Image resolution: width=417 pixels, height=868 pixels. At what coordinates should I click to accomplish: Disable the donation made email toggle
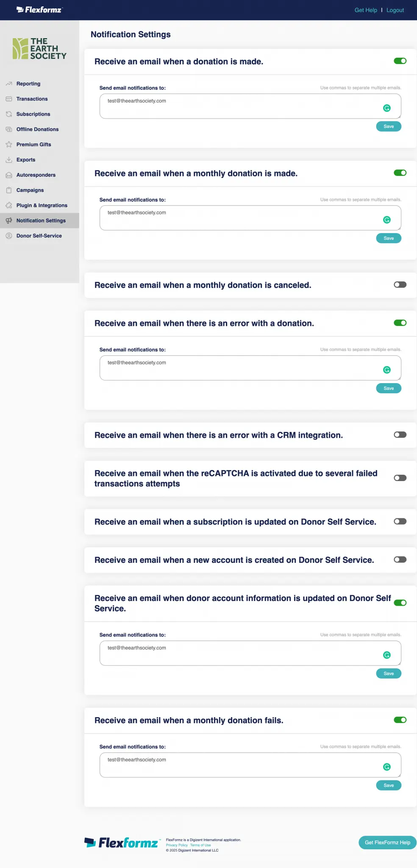tap(400, 61)
